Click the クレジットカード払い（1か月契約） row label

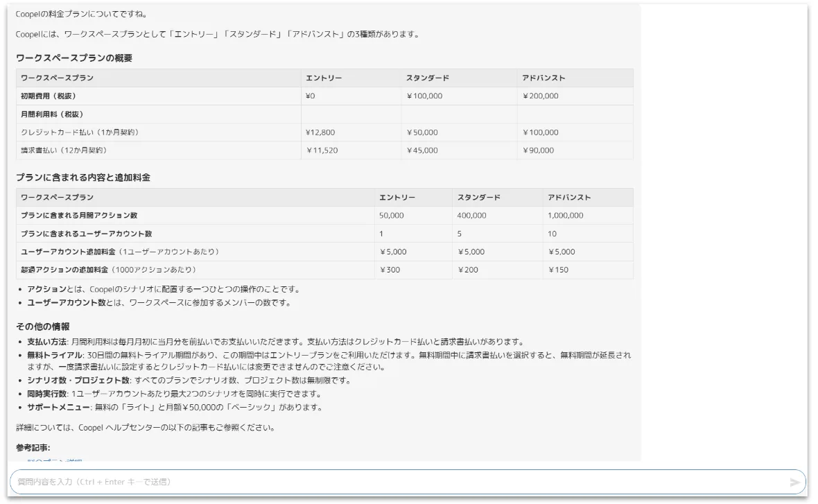[x=80, y=132]
